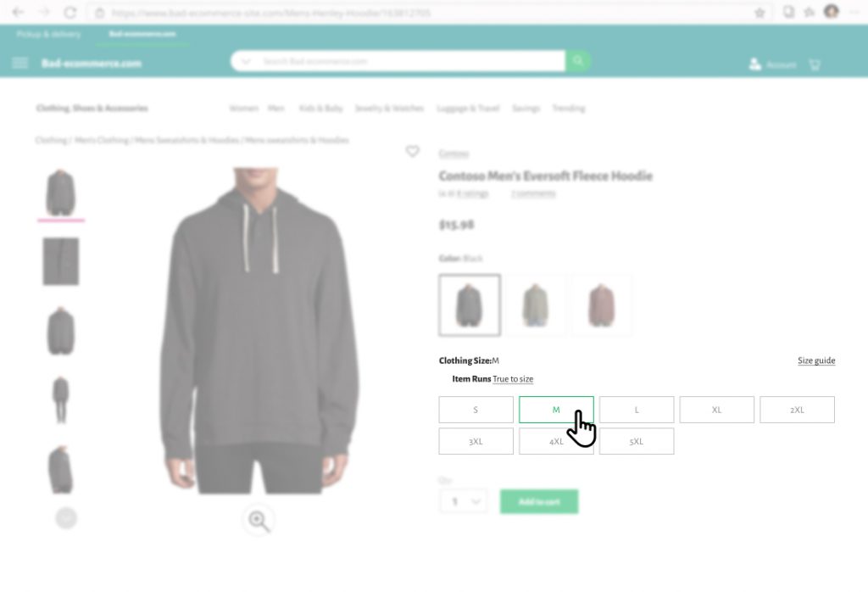
Task: Open the shopping cart icon
Action: pyautogui.click(x=815, y=64)
